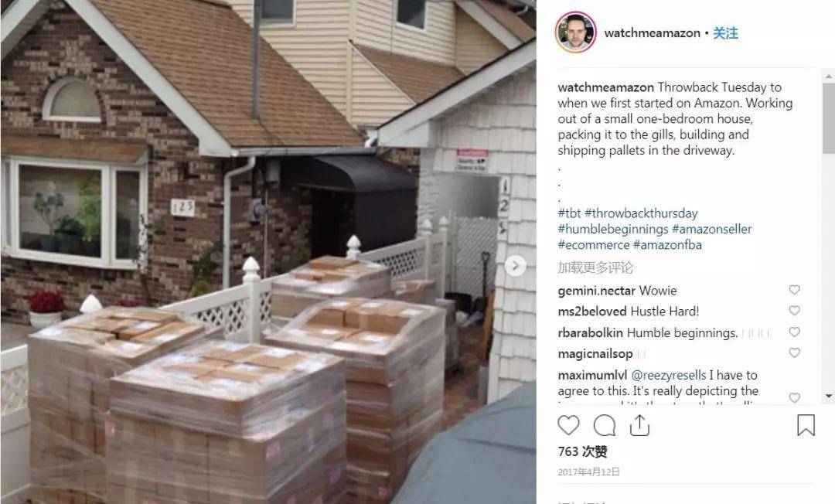Follow the account via 关注 link
Screen dimensions: 835x504
click(725, 33)
